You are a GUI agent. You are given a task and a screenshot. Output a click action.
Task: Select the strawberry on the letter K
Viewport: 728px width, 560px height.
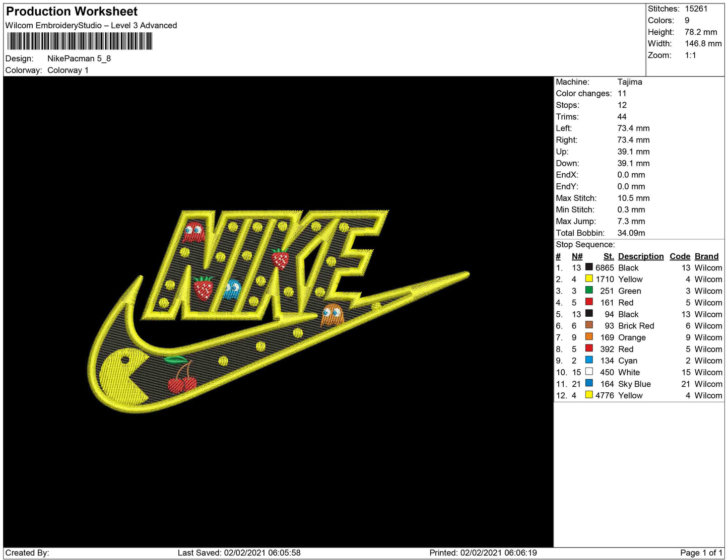click(280, 259)
